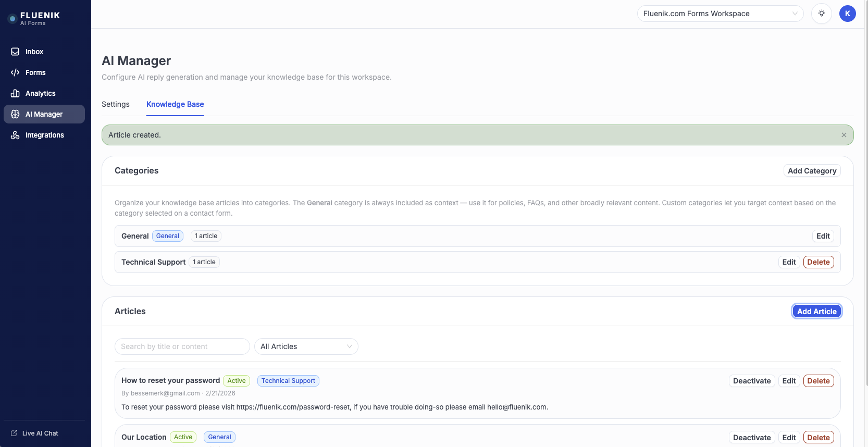Click the Add Category button
The width and height of the screenshot is (868, 447).
tap(812, 171)
